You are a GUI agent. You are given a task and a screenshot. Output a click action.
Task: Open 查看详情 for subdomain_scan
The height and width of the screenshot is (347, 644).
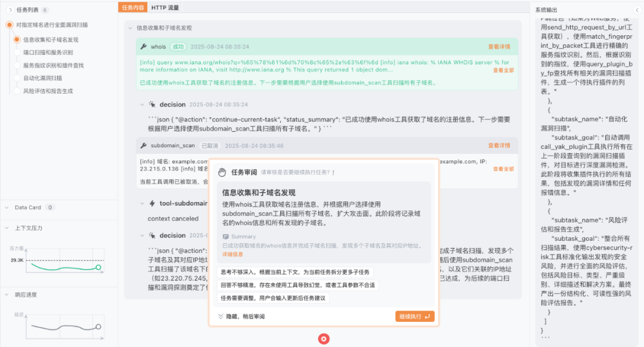499,146
